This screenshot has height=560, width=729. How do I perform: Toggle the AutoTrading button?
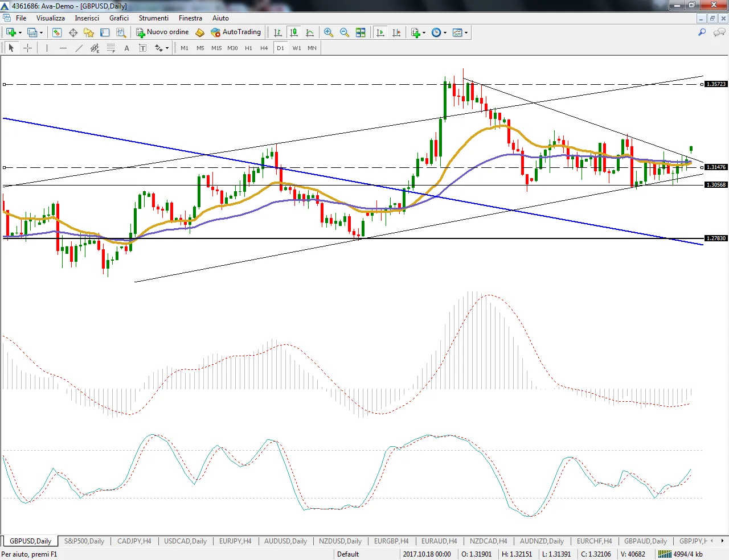click(236, 32)
